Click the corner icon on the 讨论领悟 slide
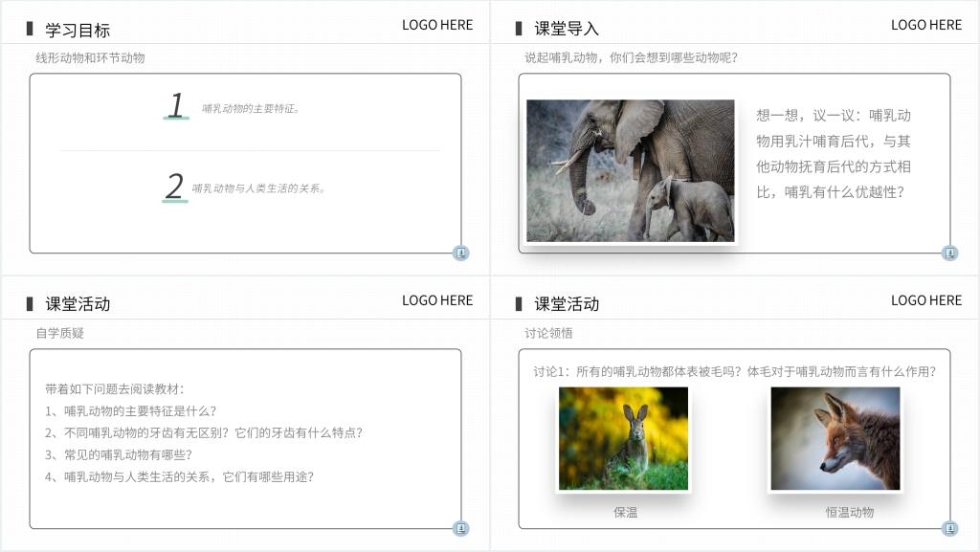This screenshot has height=552, width=980. (x=949, y=529)
